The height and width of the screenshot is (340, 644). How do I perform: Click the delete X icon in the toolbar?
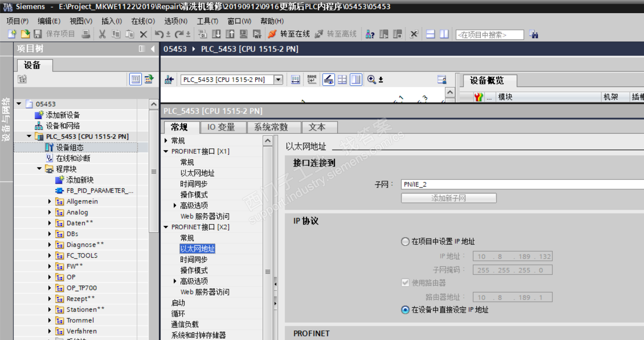click(143, 34)
